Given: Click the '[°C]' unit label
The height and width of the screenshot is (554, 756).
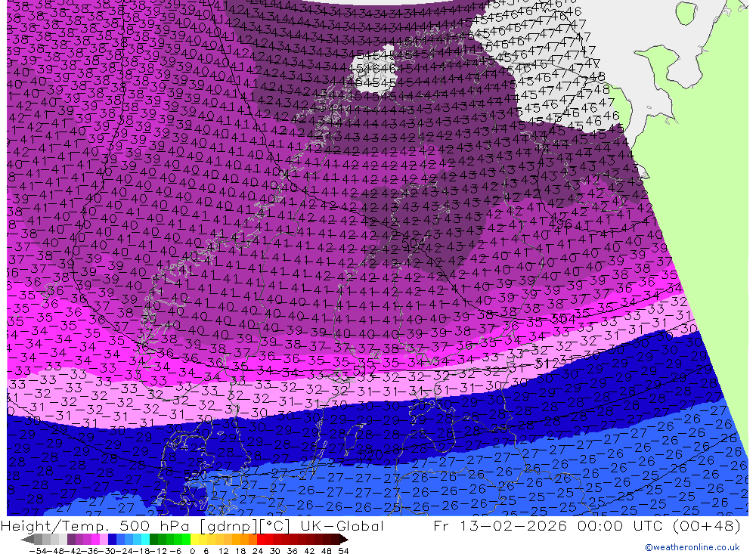Looking at the screenshot, I should 276,526.
